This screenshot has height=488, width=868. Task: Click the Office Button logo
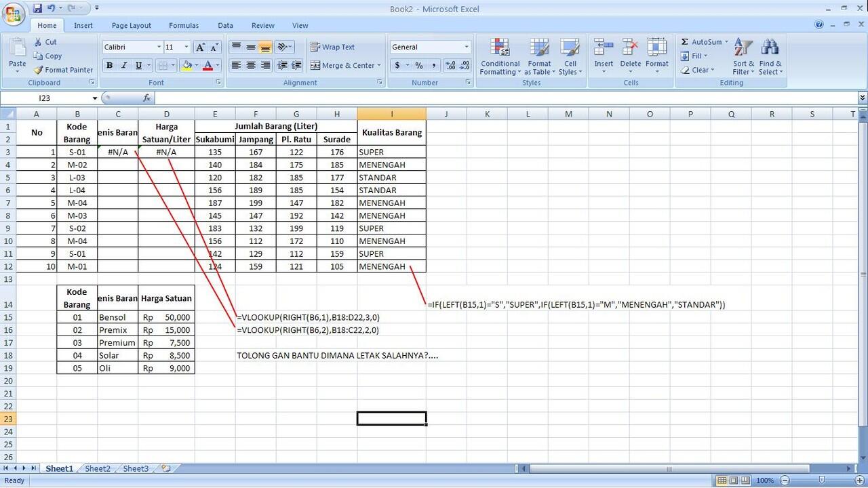coord(14,15)
